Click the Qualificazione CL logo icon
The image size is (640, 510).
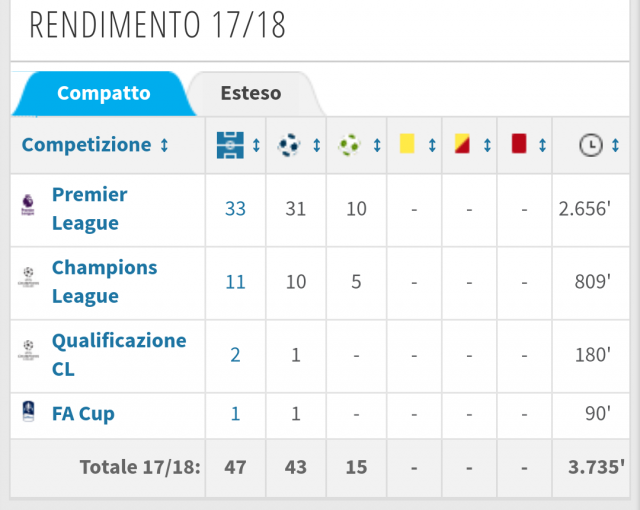coord(27,355)
